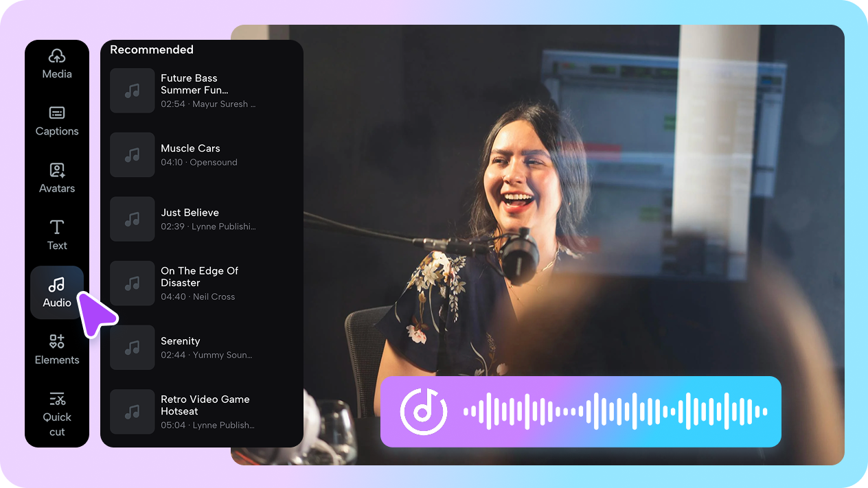Click the 02:54 · Mayur Suresh details
The image size is (868, 488).
pyautogui.click(x=208, y=104)
